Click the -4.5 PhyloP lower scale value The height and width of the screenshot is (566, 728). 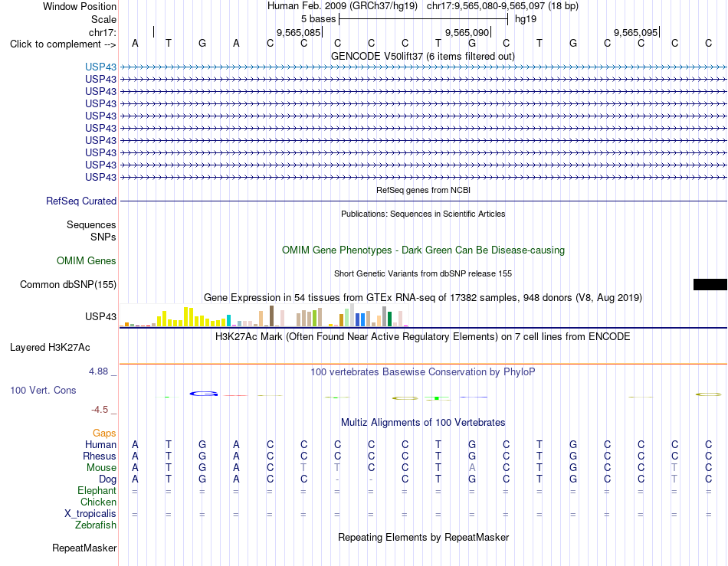(x=100, y=410)
